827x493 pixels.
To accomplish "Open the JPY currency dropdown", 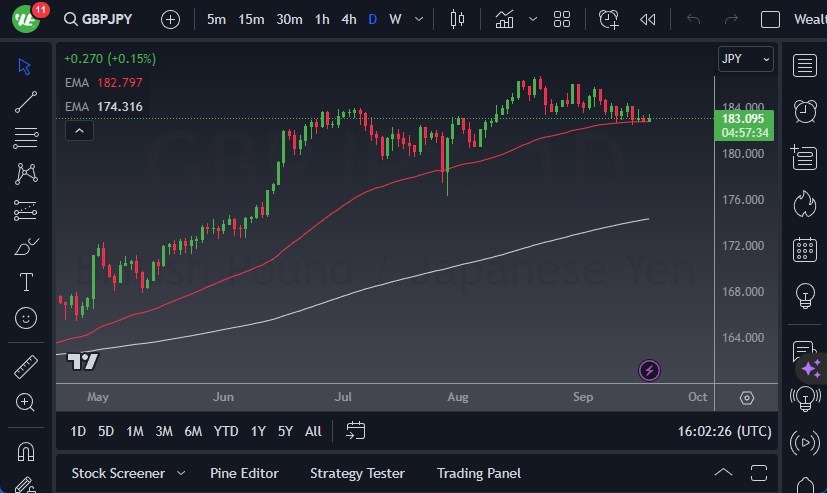I will point(746,59).
